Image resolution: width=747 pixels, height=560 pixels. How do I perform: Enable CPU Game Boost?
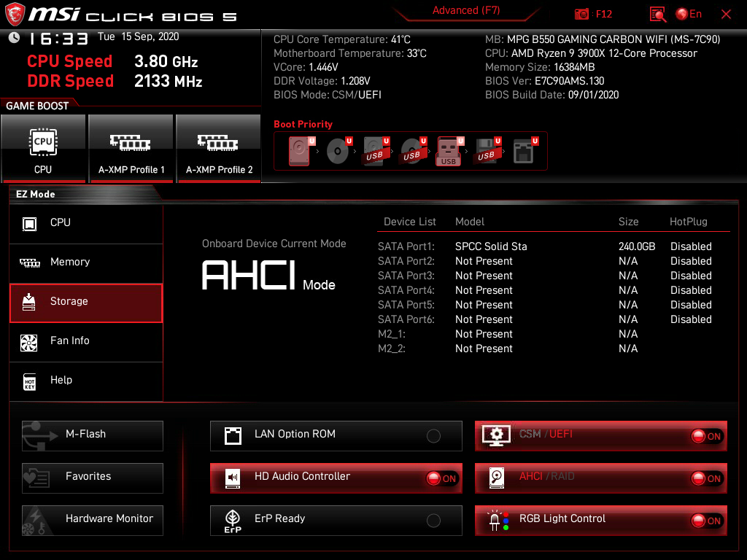tap(43, 149)
